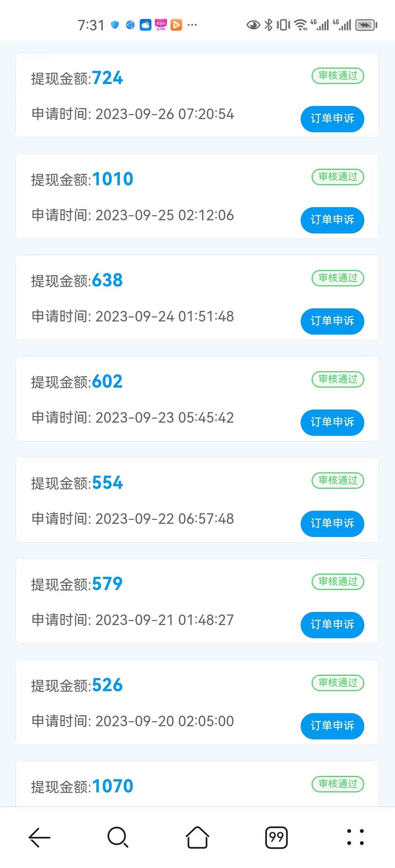Click 订单申诉 for the 602 withdrawal
395x868 pixels.
332,422
